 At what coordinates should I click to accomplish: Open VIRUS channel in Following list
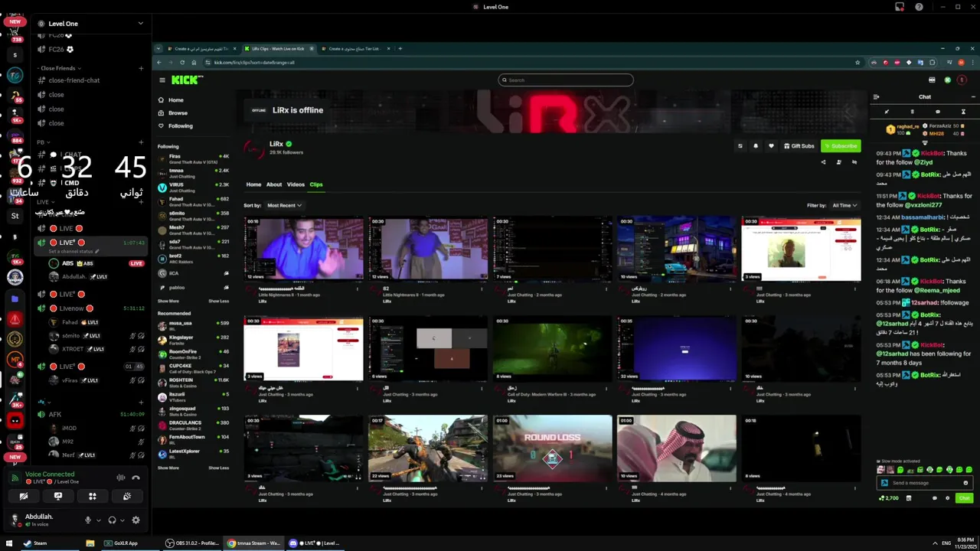193,187
